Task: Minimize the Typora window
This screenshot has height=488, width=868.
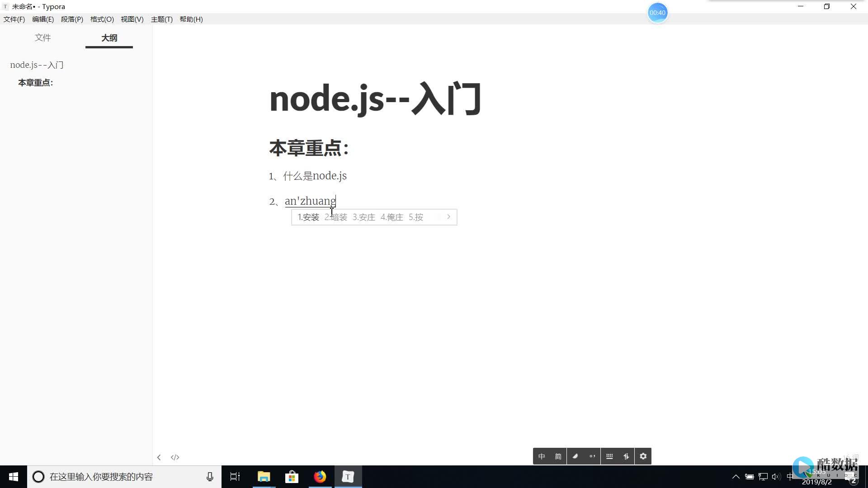Action: [801, 6]
